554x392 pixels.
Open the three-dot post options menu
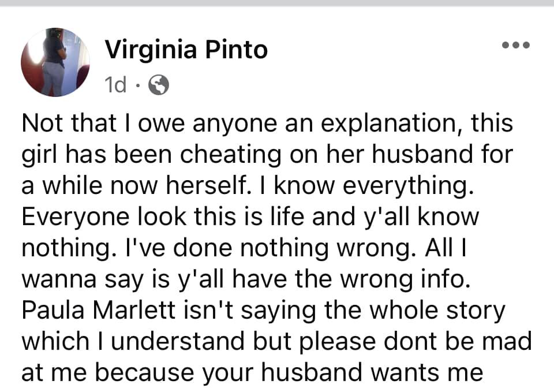516,45
